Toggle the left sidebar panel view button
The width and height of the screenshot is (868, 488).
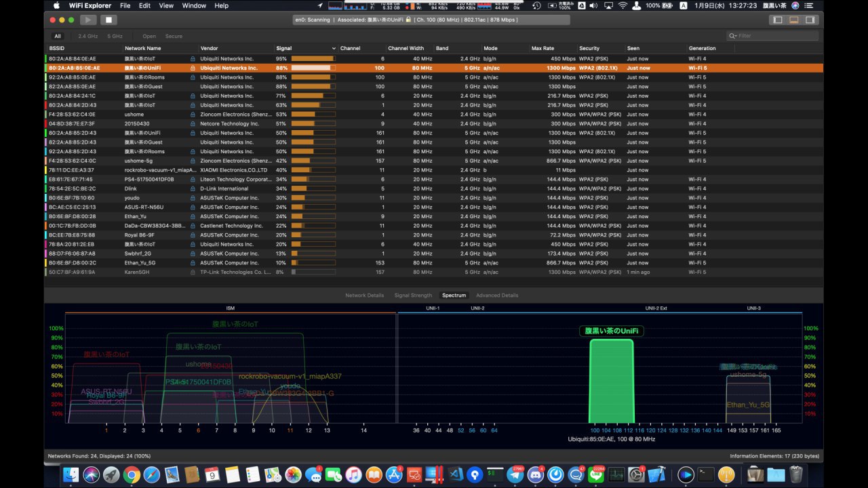[x=777, y=20]
